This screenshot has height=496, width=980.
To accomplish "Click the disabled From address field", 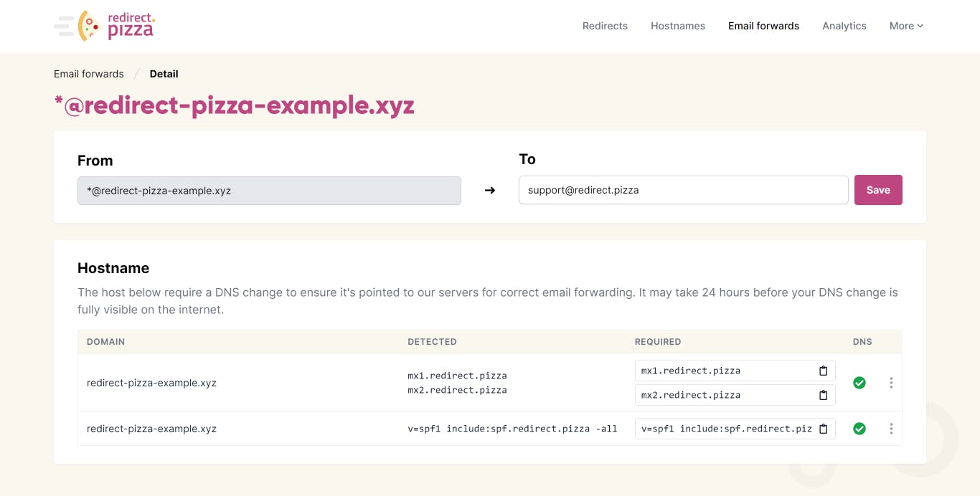I will 269,191.
